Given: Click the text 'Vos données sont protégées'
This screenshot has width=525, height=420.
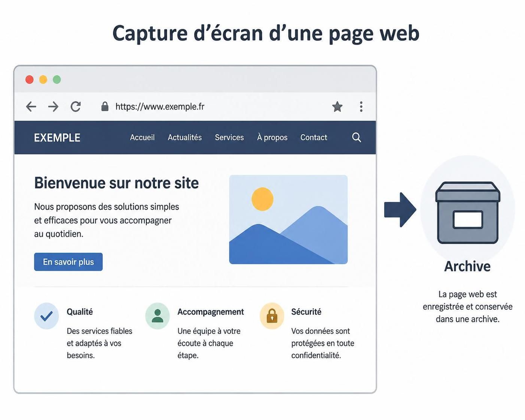Looking at the screenshot, I should click(x=323, y=343).
